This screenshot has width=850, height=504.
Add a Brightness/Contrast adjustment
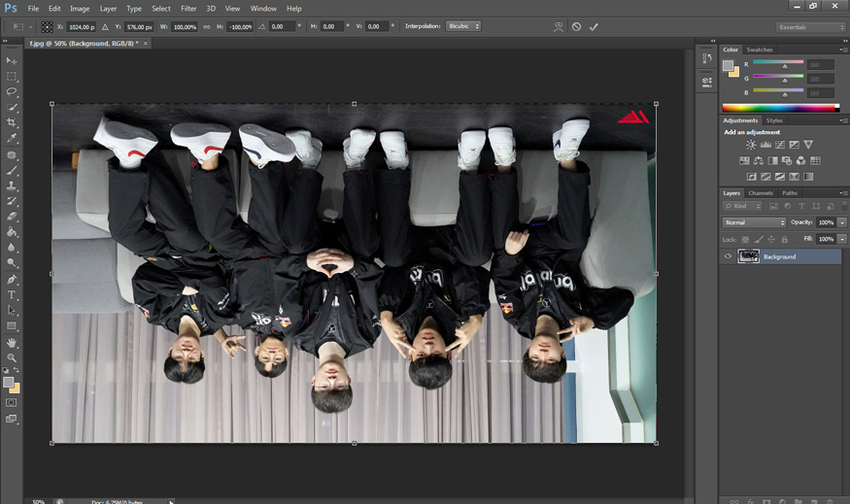point(750,145)
